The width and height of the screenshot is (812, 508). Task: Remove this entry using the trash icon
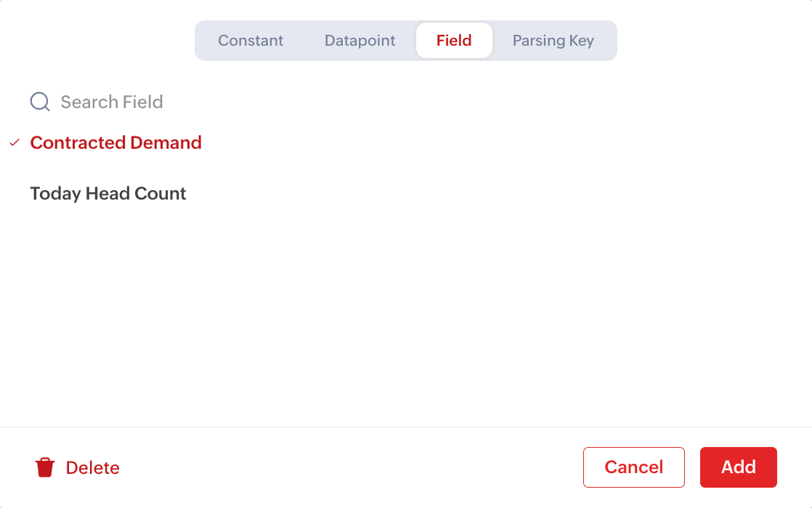click(x=45, y=467)
